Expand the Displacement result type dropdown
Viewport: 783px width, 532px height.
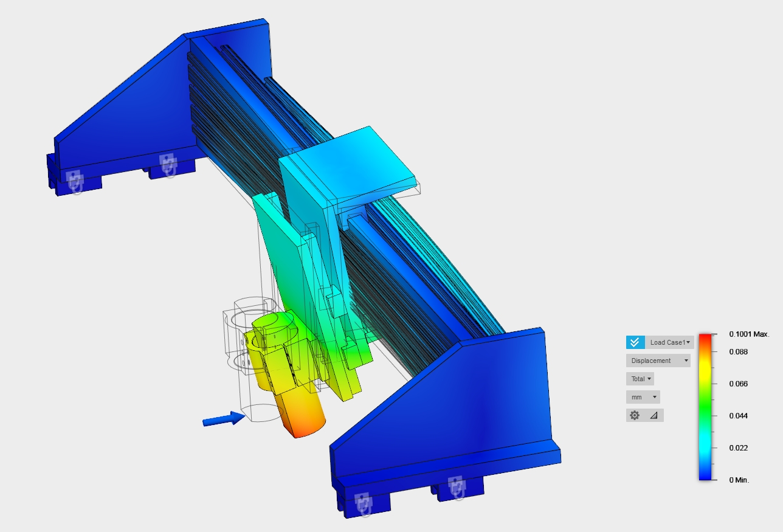click(x=658, y=361)
